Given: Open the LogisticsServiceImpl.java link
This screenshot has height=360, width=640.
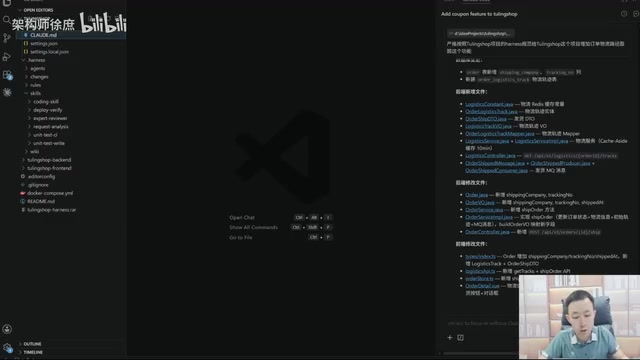Looking at the screenshot, I should tap(541, 141).
